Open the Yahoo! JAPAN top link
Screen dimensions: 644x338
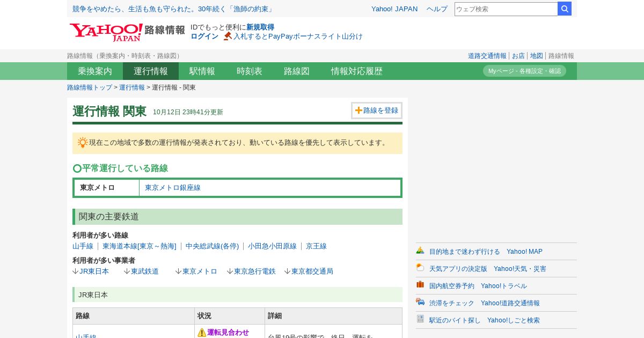point(394,9)
